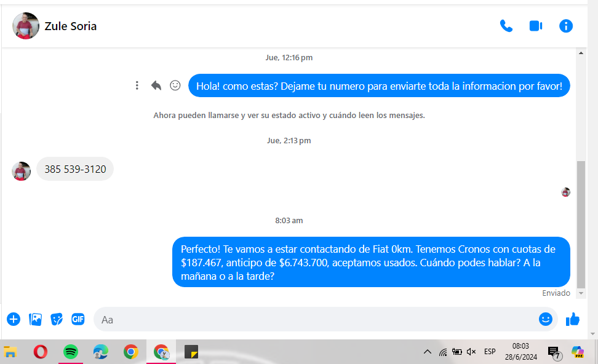Image resolution: width=598 pixels, height=364 pixels.
Task: Select the 385 539-3120 message bubble
Action: click(x=75, y=169)
